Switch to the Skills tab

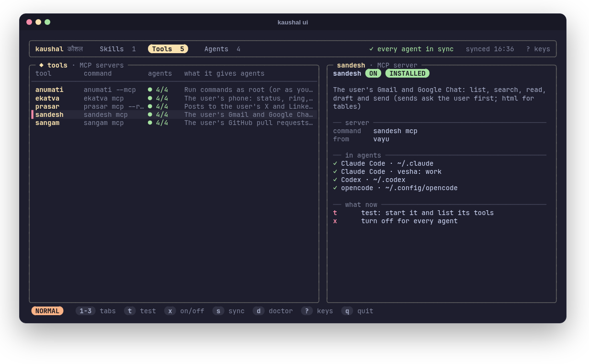click(x=118, y=49)
